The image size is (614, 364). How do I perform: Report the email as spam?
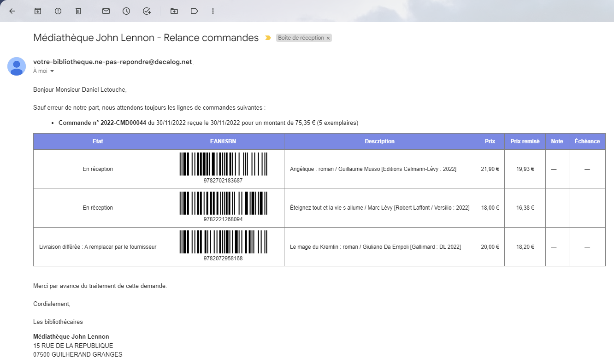58,11
